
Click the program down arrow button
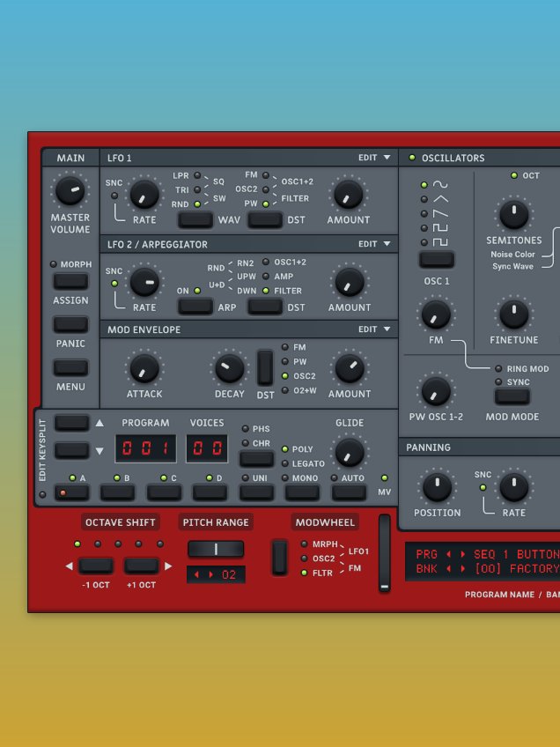(71, 450)
